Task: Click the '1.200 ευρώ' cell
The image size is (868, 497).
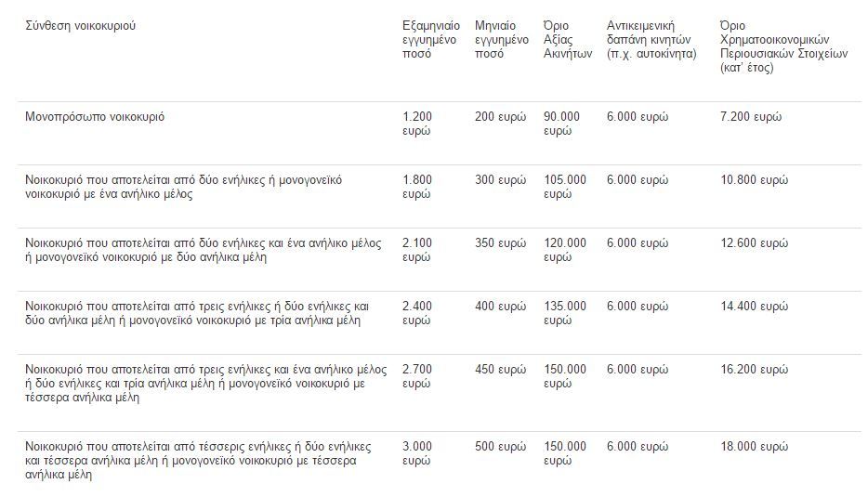Action: point(417,124)
